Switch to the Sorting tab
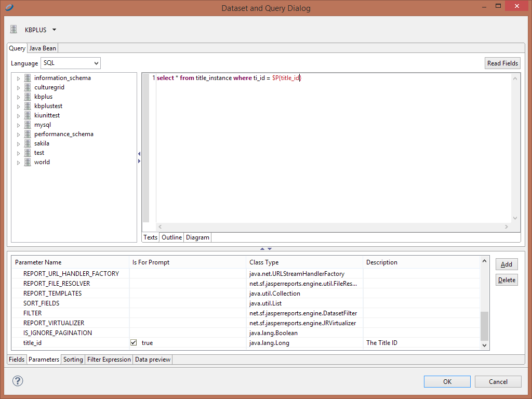The width and height of the screenshot is (532, 399). tap(73, 360)
